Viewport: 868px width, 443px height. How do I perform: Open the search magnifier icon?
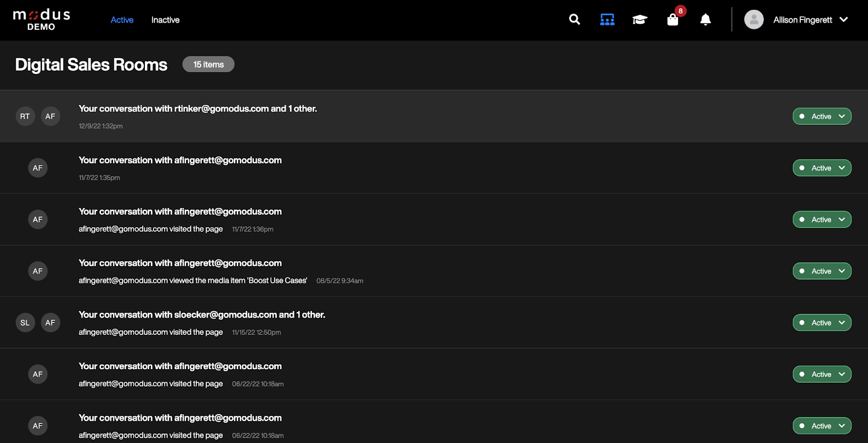point(575,20)
